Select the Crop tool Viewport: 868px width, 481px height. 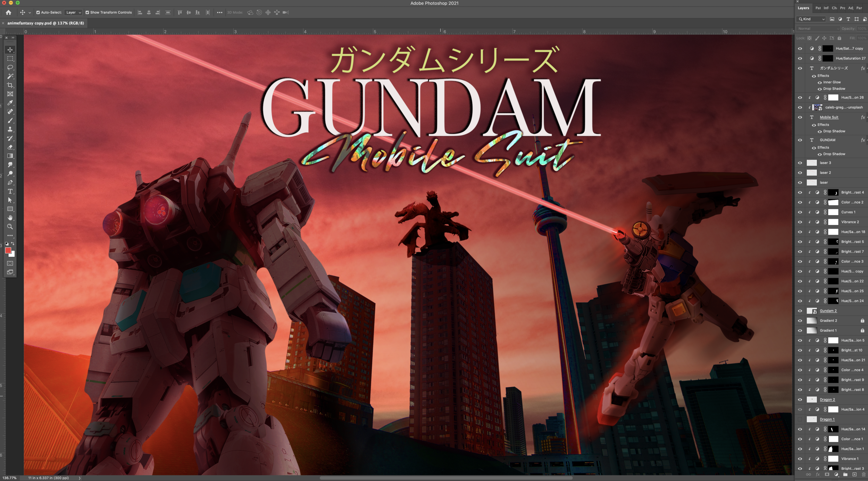point(10,85)
